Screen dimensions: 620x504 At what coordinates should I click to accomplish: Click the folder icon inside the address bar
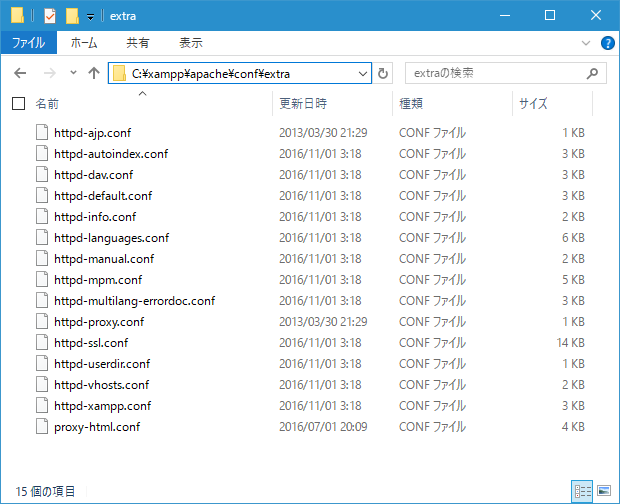click(119, 74)
